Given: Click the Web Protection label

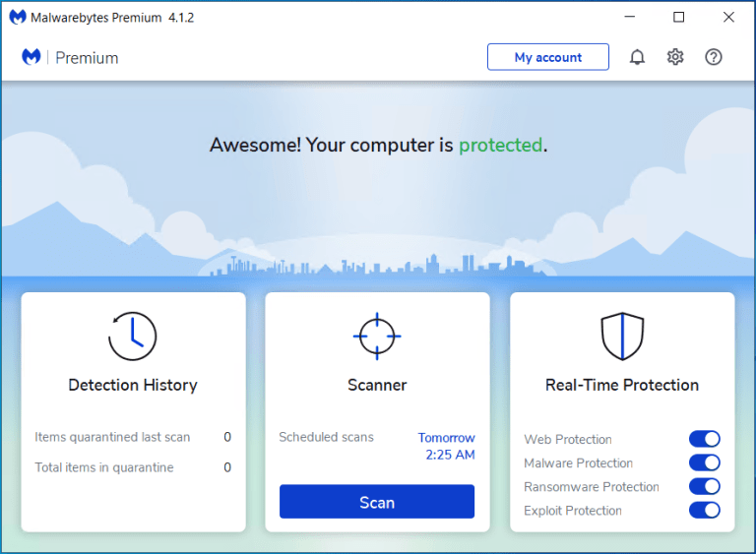Looking at the screenshot, I should tap(568, 439).
